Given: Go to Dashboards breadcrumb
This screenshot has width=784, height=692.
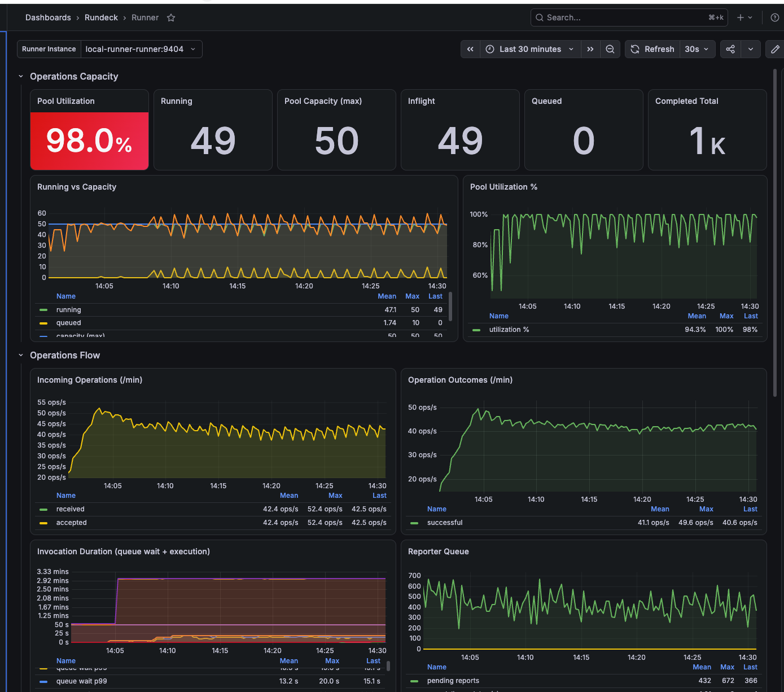Looking at the screenshot, I should [x=48, y=17].
